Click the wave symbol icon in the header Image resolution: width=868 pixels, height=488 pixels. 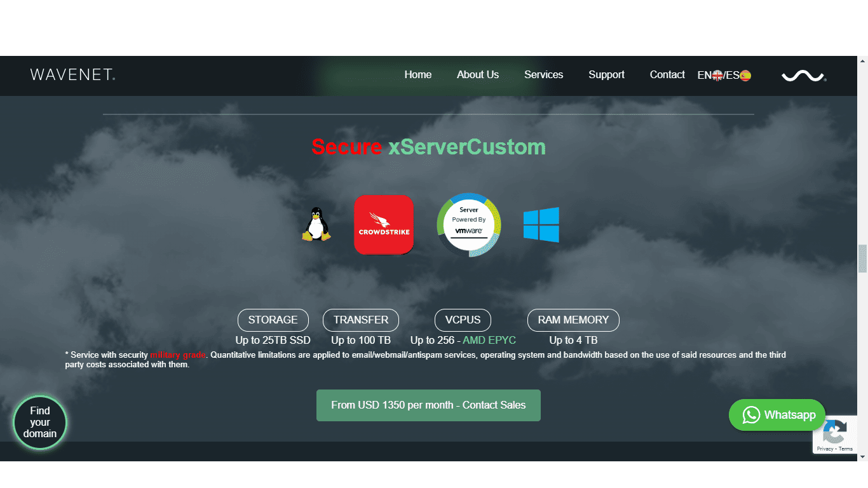tap(803, 76)
